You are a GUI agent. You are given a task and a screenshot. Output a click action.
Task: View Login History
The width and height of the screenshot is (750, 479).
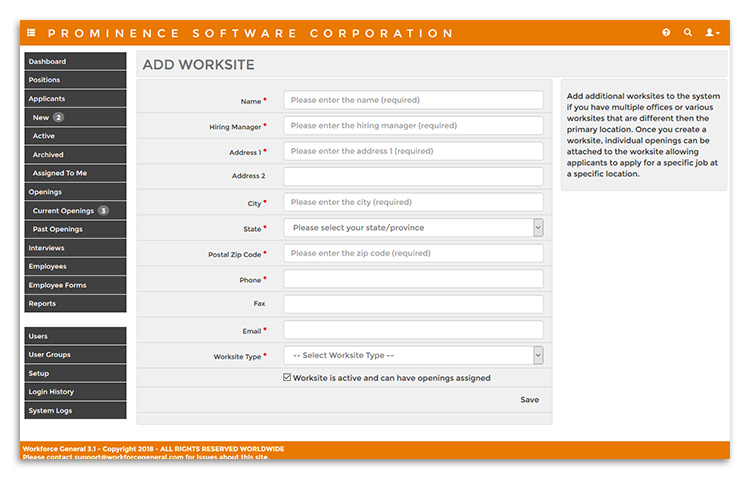(76, 392)
